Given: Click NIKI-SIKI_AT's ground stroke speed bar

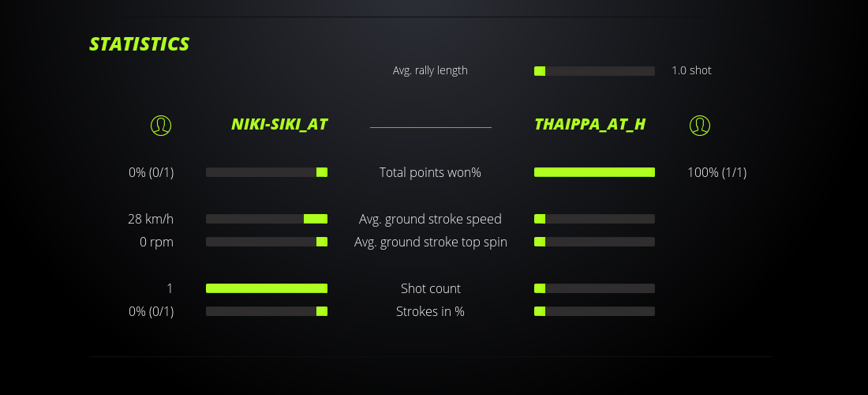Looking at the screenshot, I should [x=267, y=219].
